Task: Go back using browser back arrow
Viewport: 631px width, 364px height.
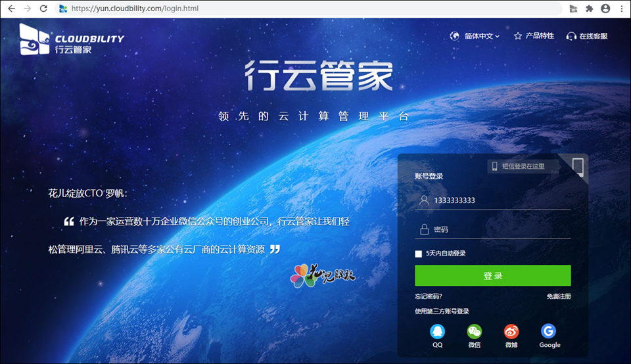Action: click(11, 9)
